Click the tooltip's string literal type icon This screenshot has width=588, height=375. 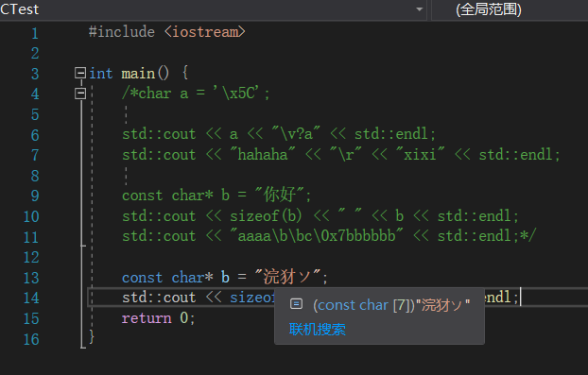[x=296, y=304]
